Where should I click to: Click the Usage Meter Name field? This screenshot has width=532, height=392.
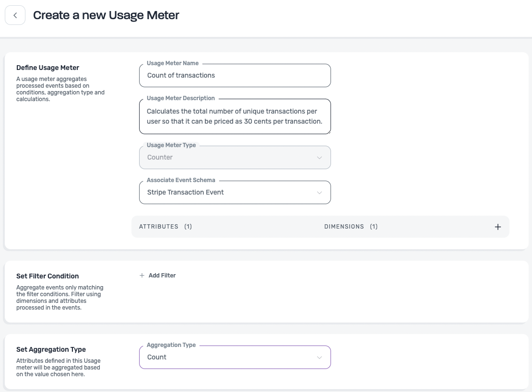click(235, 76)
